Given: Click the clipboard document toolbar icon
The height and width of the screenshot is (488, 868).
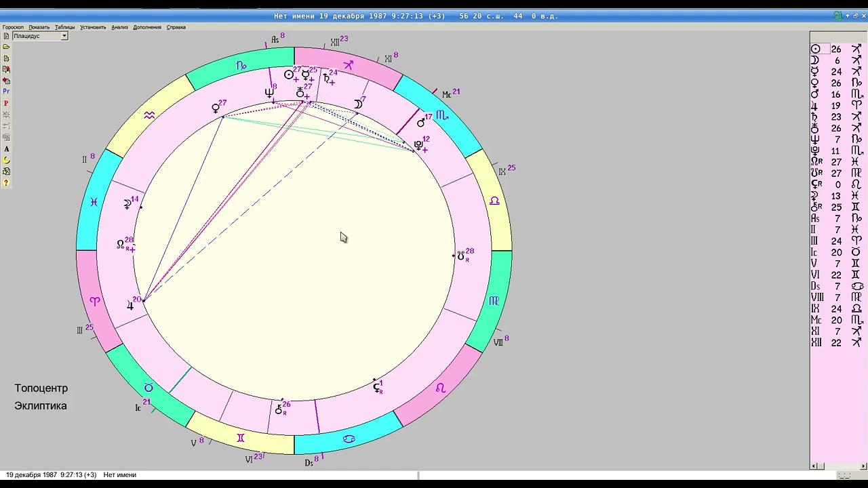Looking at the screenshot, I should point(6,171).
